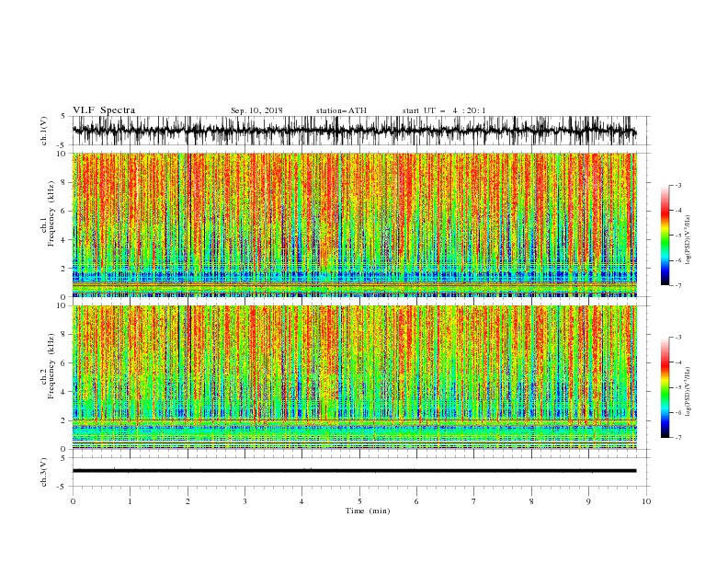Image resolution: width=728 pixels, height=563 pixels.
Task: Select the ch.2 colorbar "log(PSD)(V²/Hz)" label
Action: coord(688,391)
